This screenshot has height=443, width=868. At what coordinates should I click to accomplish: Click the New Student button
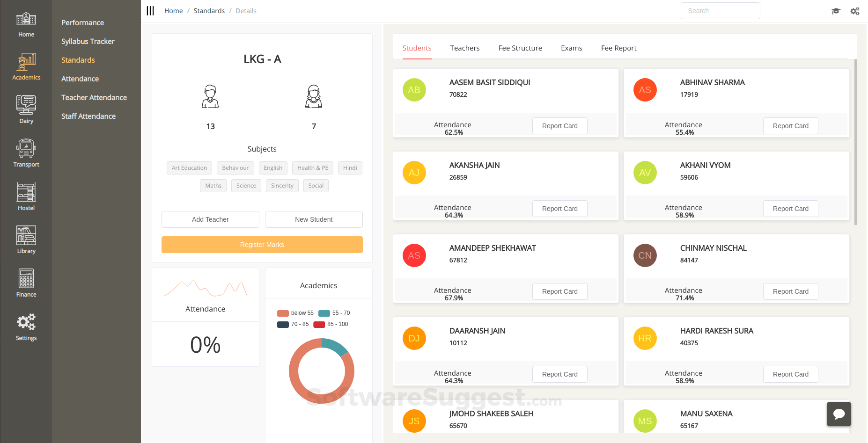click(x=314, y=219)
